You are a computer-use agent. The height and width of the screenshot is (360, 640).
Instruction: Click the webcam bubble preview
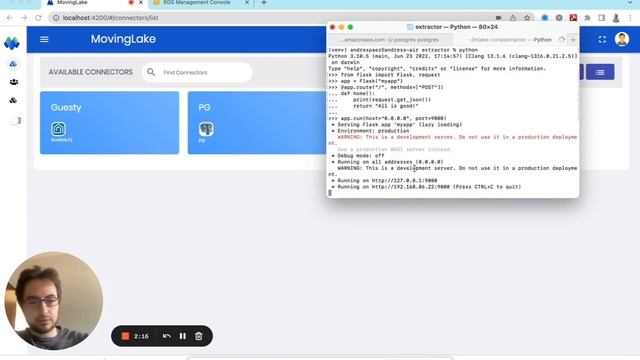tap(53, 301)
